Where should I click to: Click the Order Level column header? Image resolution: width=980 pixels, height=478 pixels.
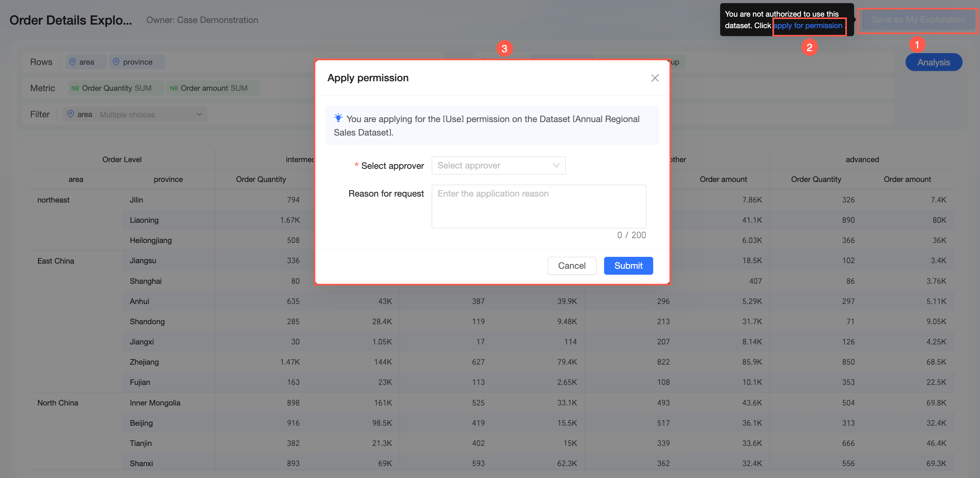point(122,159)
